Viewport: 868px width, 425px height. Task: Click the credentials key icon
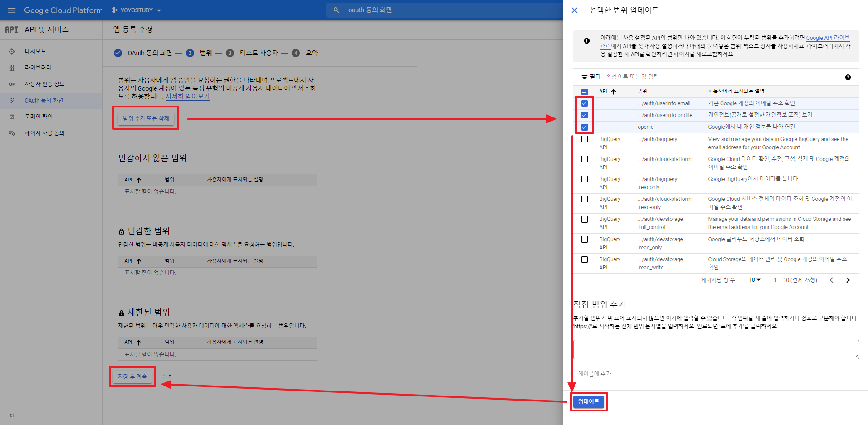point(12,84)
